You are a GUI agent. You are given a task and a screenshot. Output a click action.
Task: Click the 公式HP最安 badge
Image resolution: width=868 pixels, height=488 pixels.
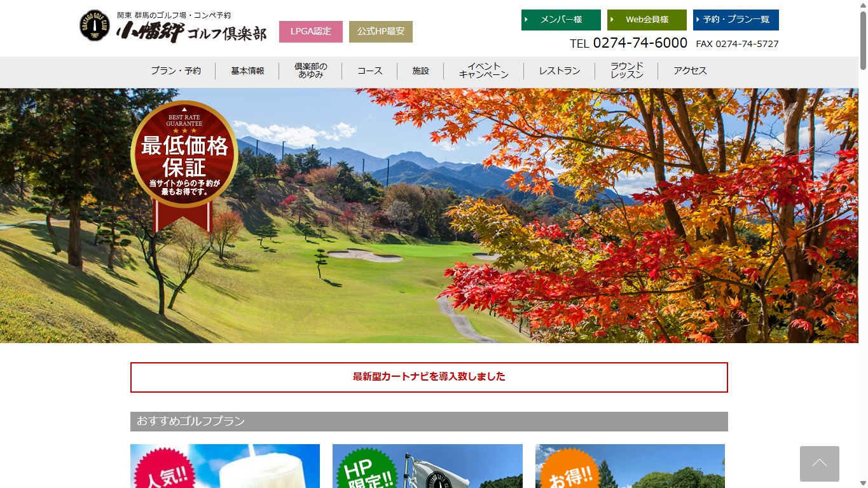coord(381,32)
